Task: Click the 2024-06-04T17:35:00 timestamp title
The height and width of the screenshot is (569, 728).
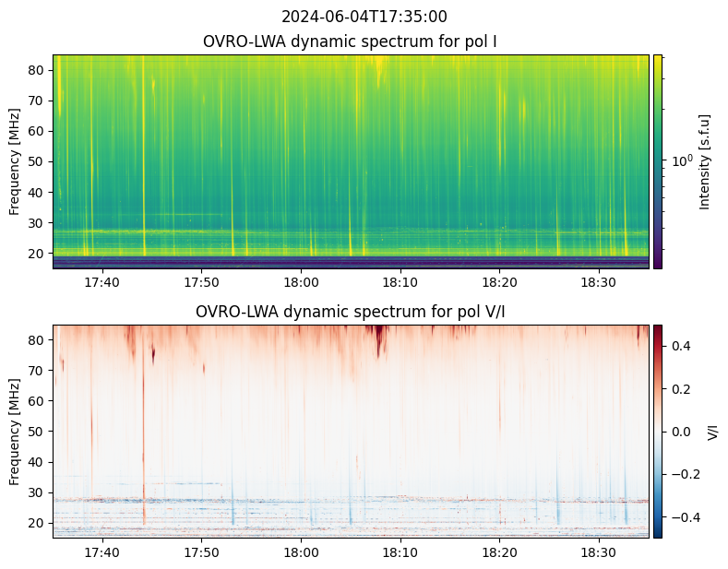Action: click(x=364, y=17)
